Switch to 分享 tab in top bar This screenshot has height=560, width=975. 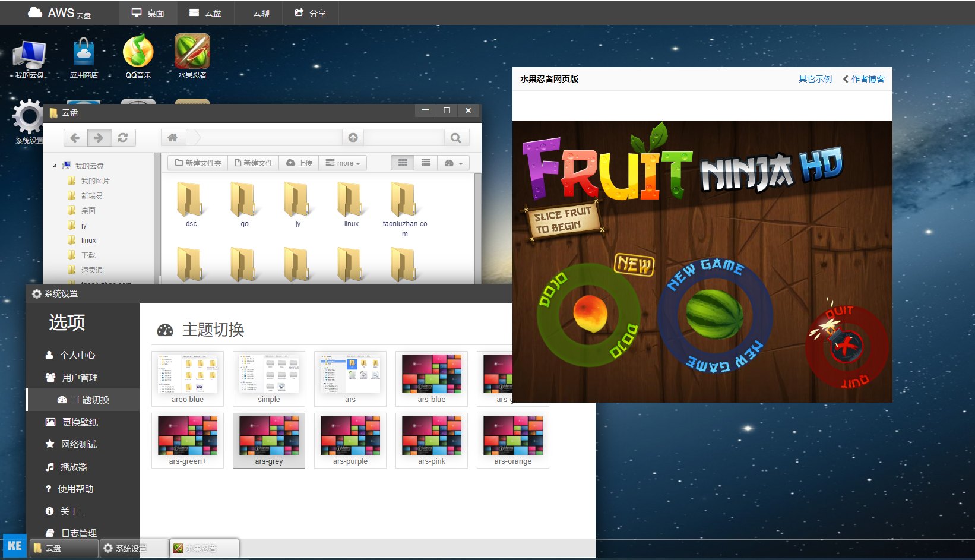[x=311, y=12]
